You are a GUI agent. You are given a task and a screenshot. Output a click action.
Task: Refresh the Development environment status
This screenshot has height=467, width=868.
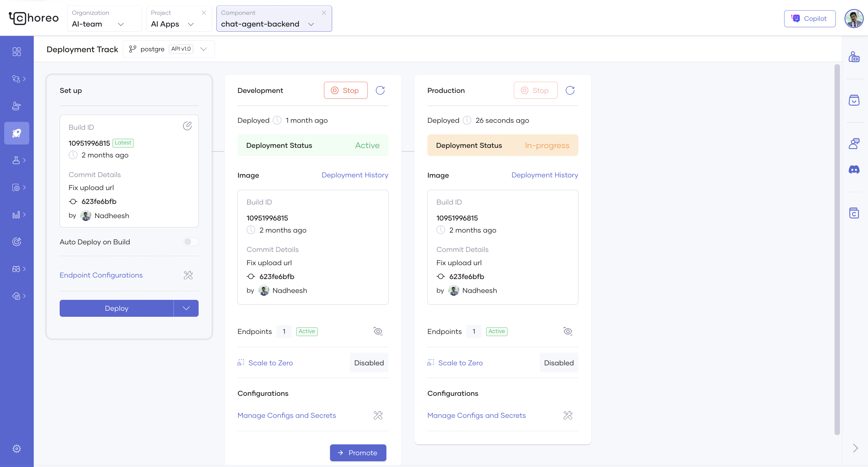(380, 90)
